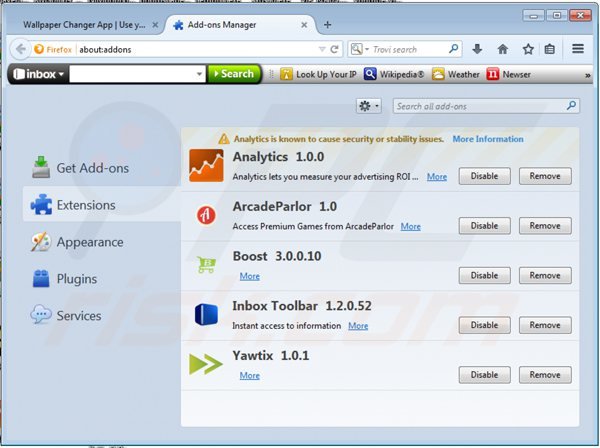Image resolution: width=600 pixels, height=448 pixels.
Task: Click the reload page icon
Action: tap(334, 49)
